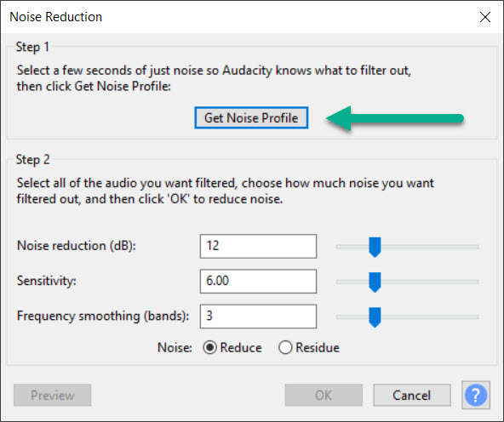Click the Preview button
504x422 pixels.
point(53,395)
